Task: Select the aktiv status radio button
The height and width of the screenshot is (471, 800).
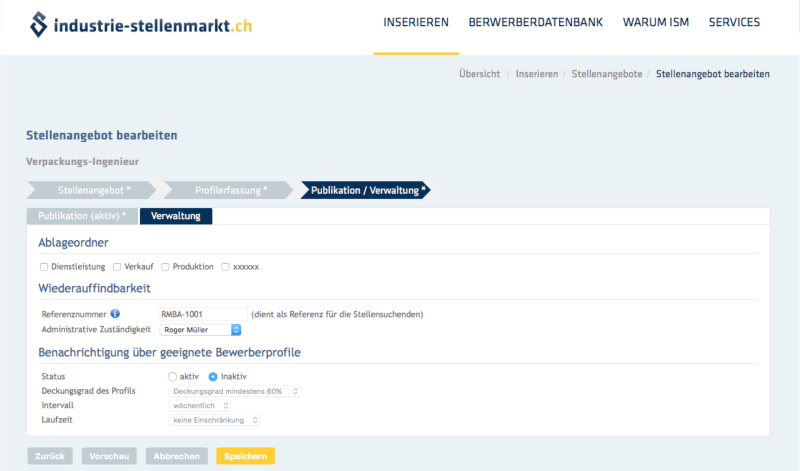Action: click(x=173, y=376)
